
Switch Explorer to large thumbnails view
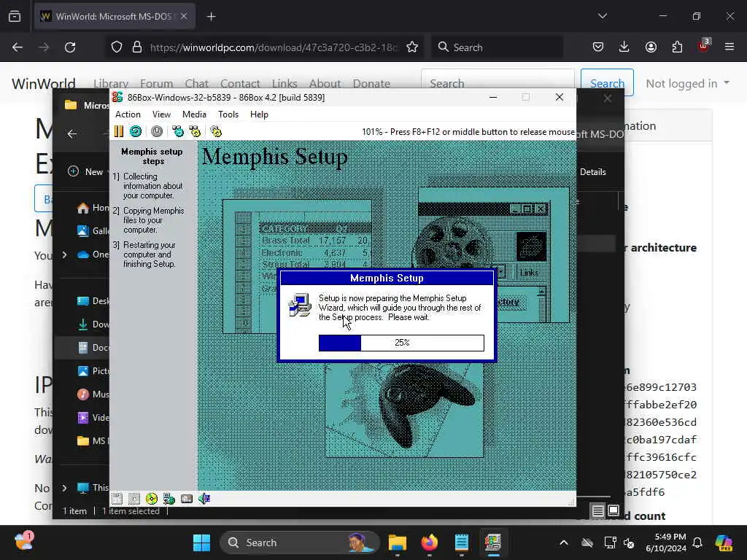tap(614, 511)
